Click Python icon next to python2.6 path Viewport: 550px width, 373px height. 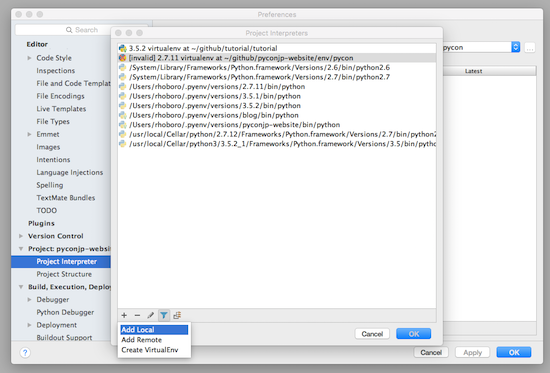click(x=122, y=67)
